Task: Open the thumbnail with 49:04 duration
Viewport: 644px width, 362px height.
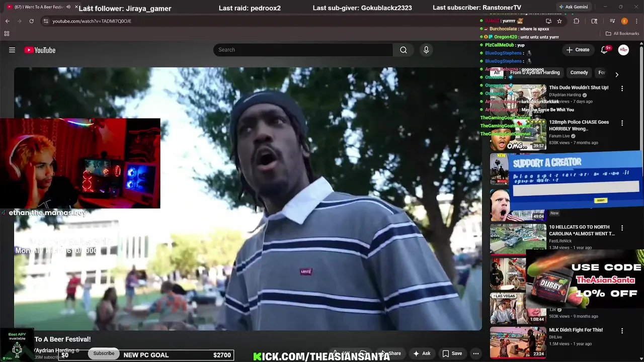Action: click(518, 205)
